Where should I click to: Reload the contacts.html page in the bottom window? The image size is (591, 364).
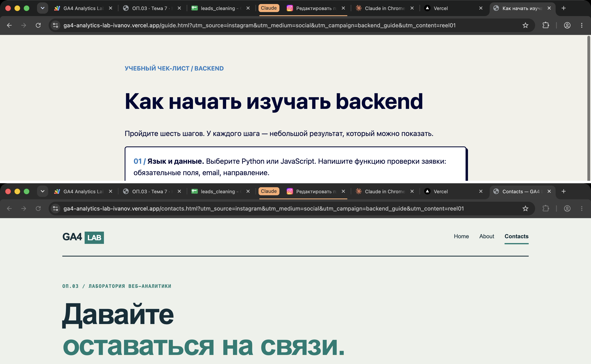[x=38, y=209]
